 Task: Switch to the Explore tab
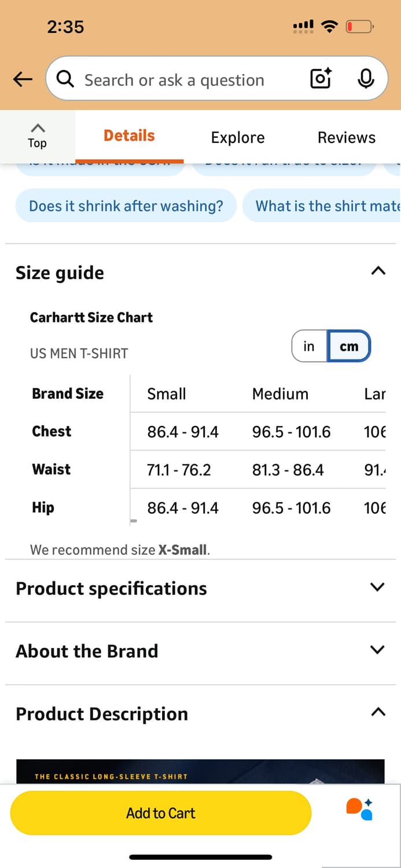[x=238, y=137]
